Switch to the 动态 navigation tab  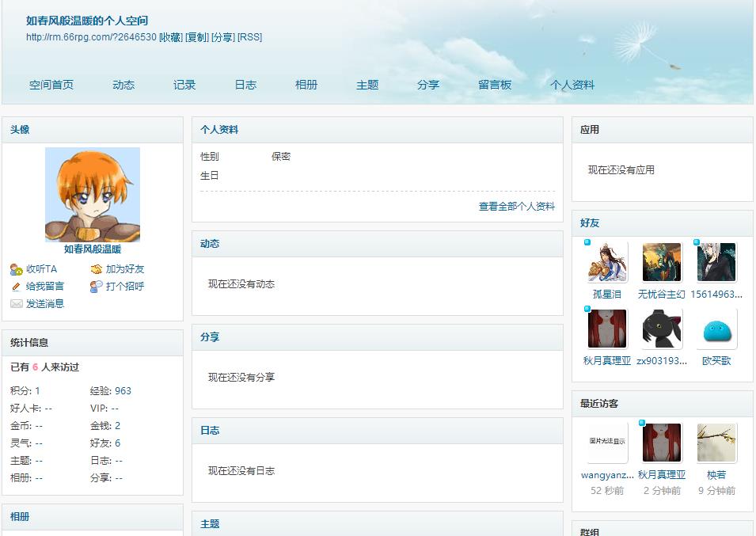tap(123, 85)
